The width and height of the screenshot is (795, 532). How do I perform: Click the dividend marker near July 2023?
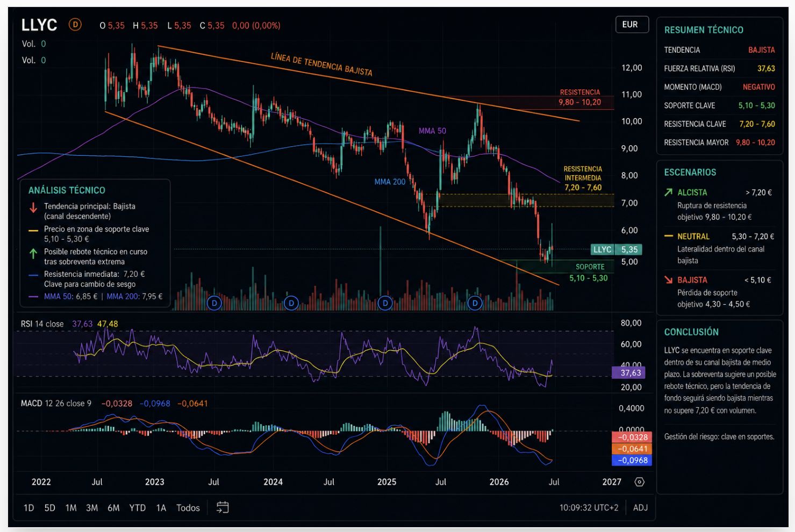(x=214, y=303)
